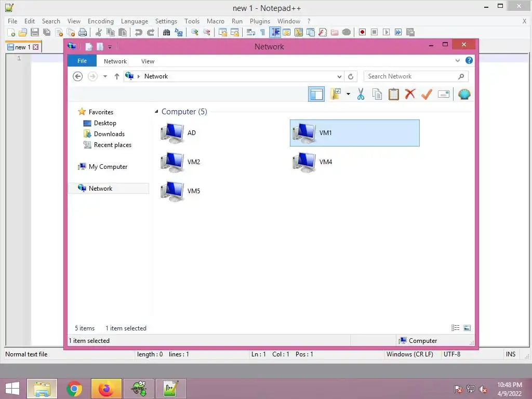
Task: Click Notepad++ New file toolbar icon
Action: click(11, 32)
